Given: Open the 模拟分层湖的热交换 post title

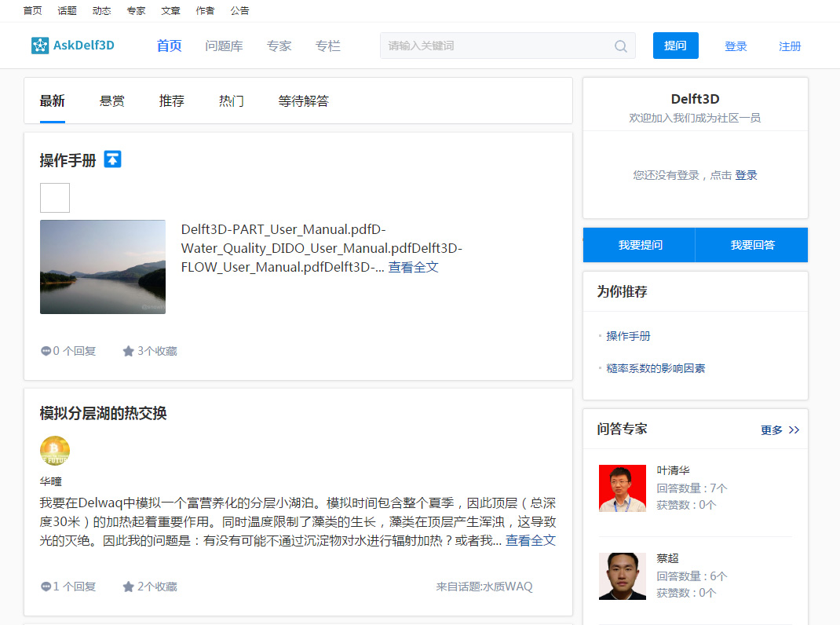Looking at the screenshot, I should coord(103,413).
